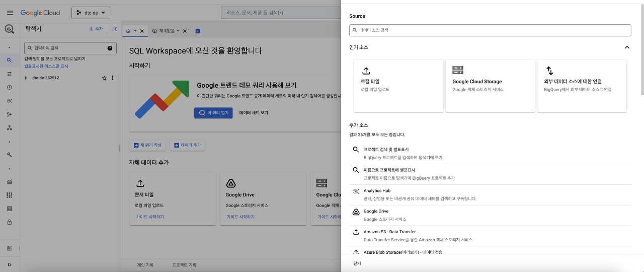The height and width of the screenshot is (272, 644).
Task: Open Scheduled queries clock icon in sidebar
Action: [x=10, y=87]
